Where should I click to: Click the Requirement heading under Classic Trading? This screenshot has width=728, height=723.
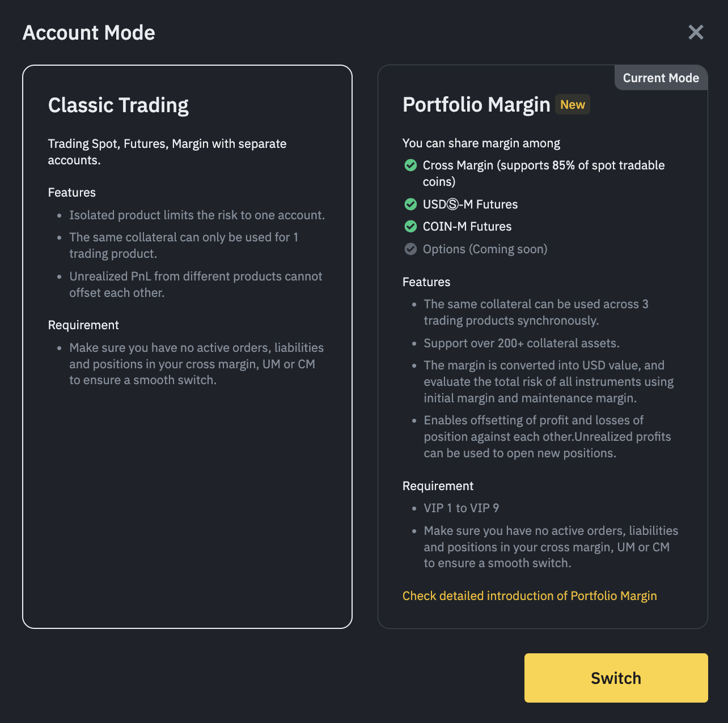[83, 325]
